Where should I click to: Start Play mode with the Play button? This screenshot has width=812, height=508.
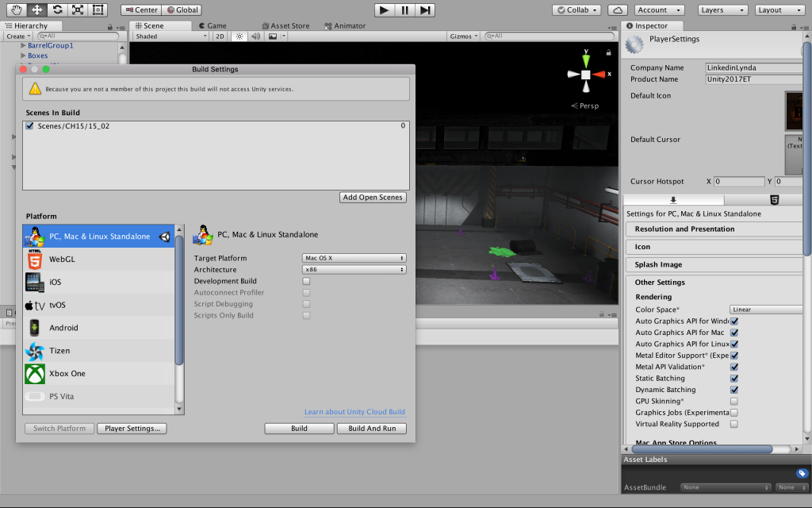(385, 10)
